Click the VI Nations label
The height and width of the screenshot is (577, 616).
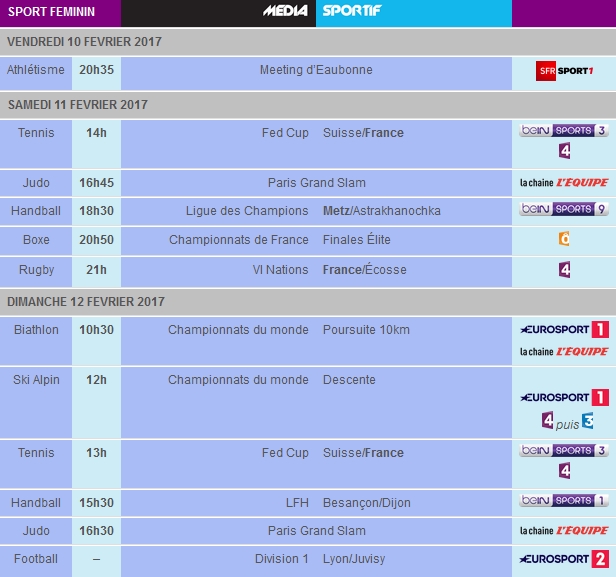pyautogui.click(x=280, y=270)
